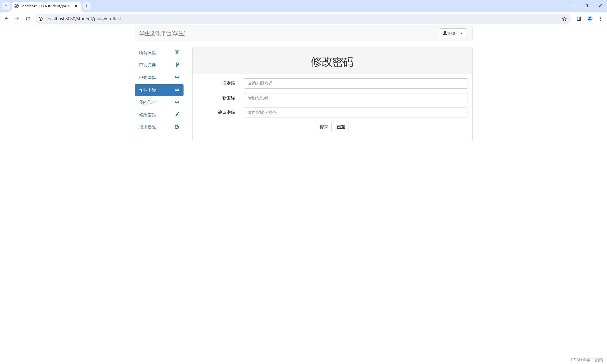Expand the 10001 user dropdown caret
The width and height of the screenshot is (607, 364).
coord(461,34)
